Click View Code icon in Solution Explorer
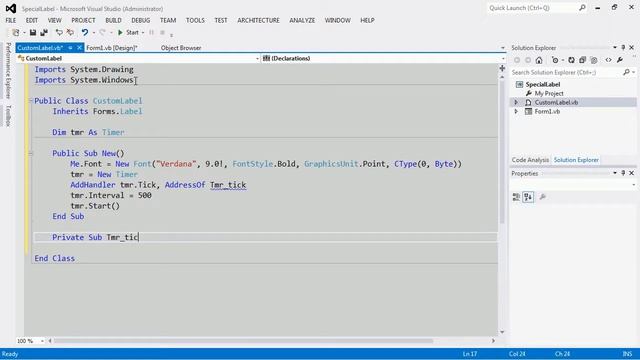This screenshot has width=640, height=360. coord(609,60)
